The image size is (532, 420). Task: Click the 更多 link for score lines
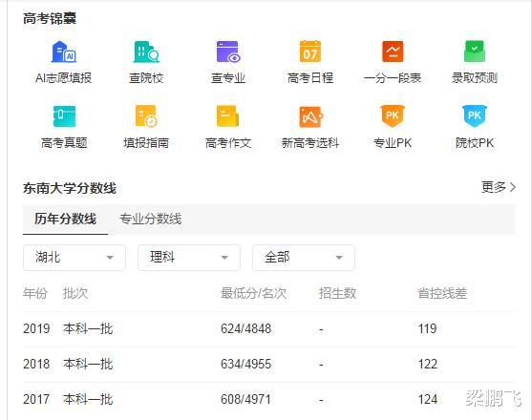point(499,187)
